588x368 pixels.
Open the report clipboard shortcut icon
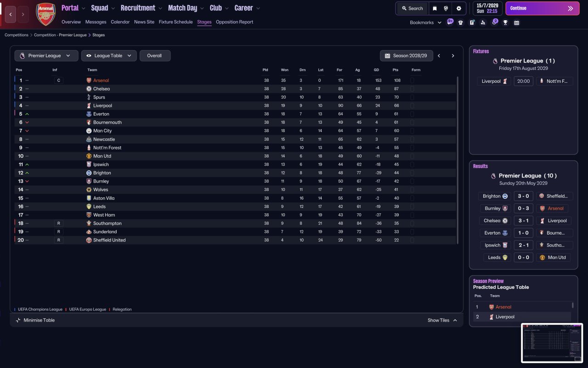click(x=472, y=23)
